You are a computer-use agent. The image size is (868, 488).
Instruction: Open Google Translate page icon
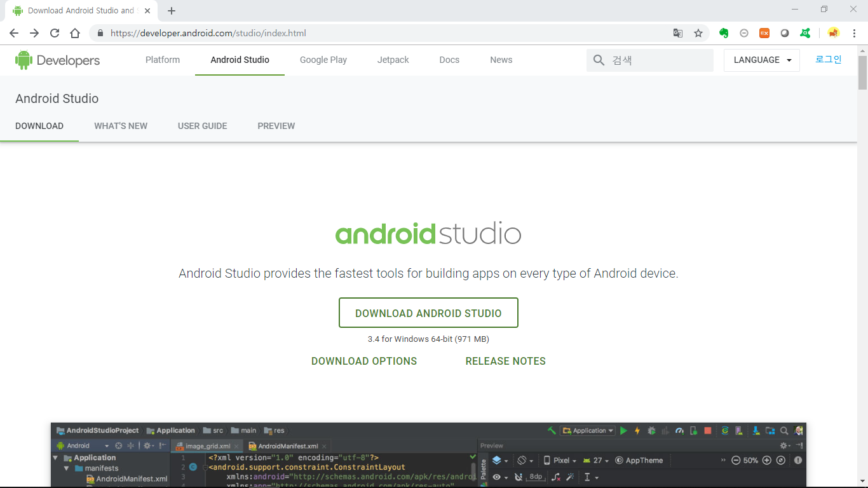(x=678, y=33)
